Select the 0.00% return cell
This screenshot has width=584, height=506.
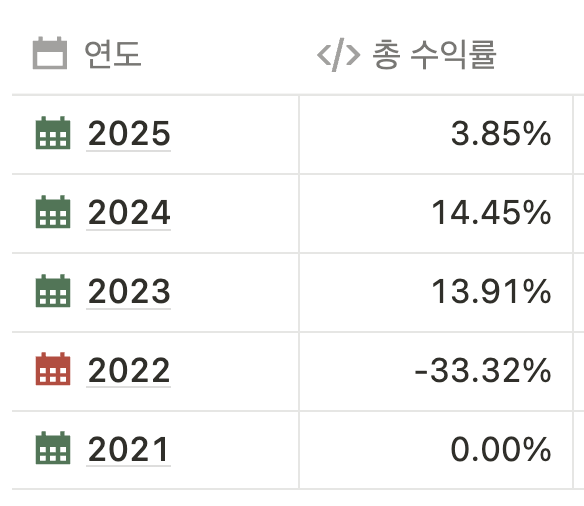436,450
